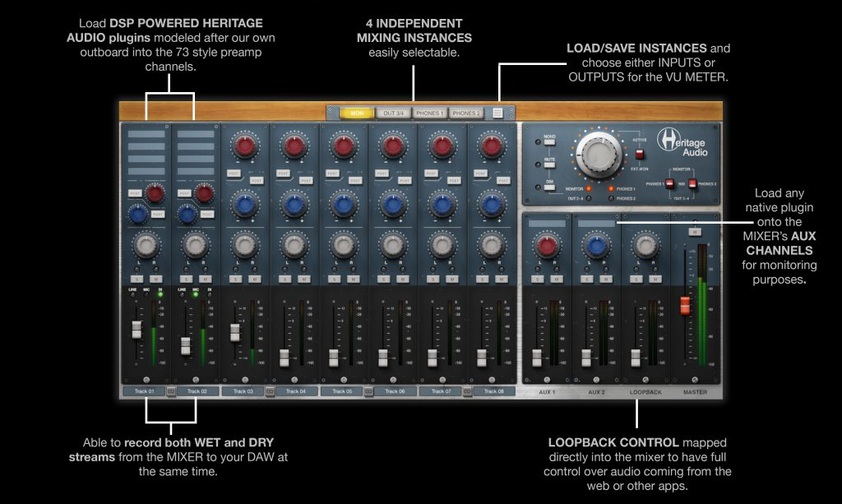This screenshot has width=842, height=504.
Task: Toggle the monitor MUTE button
Action: click(x=549, y=164)
